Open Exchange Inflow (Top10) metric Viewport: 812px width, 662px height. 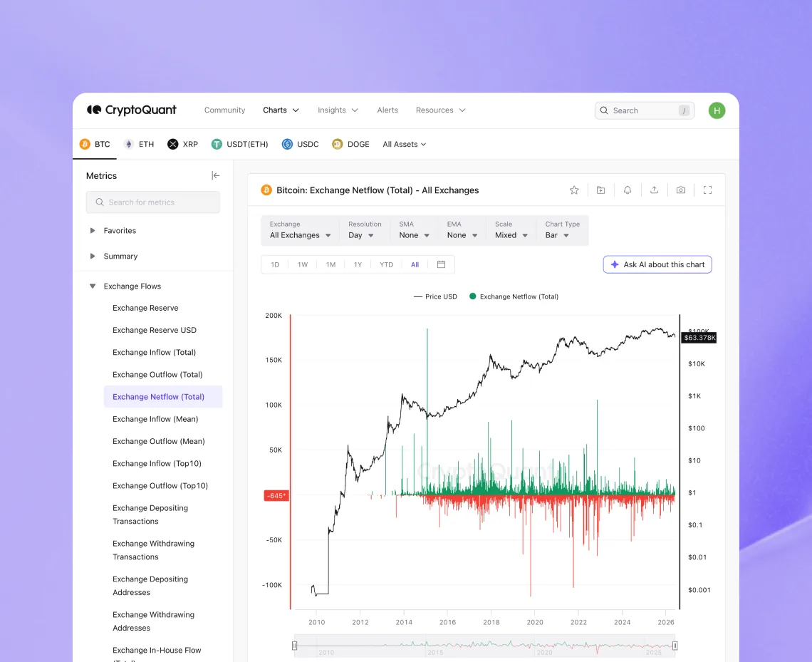[157, 464]
